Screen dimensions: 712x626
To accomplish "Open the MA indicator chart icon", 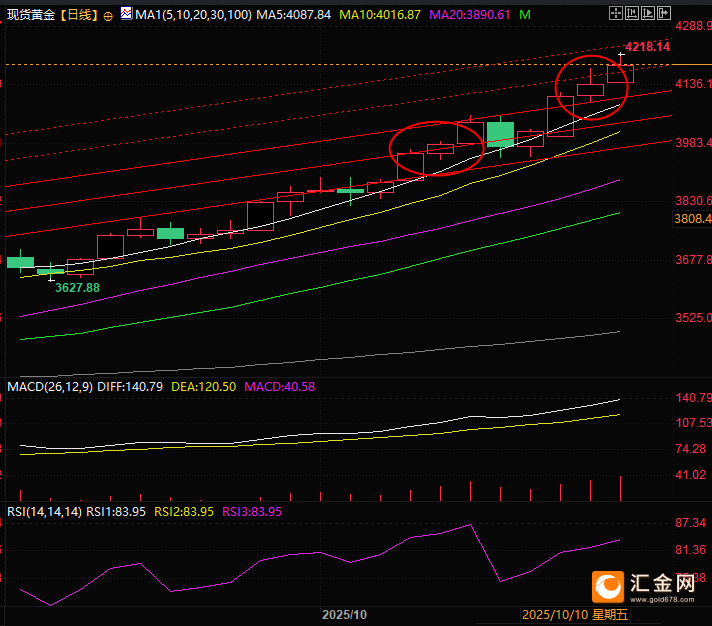I will (125, 15).
